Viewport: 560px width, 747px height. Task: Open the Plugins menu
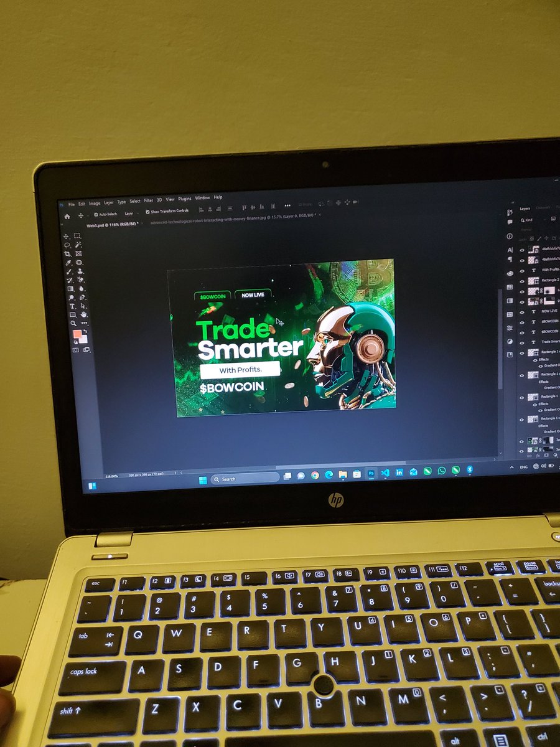[185, 199]
